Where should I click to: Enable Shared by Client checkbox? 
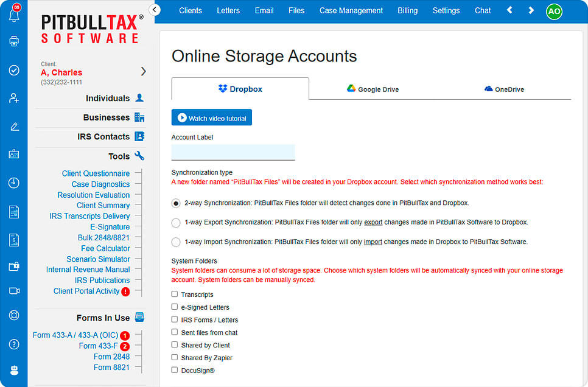pos(174,344)
